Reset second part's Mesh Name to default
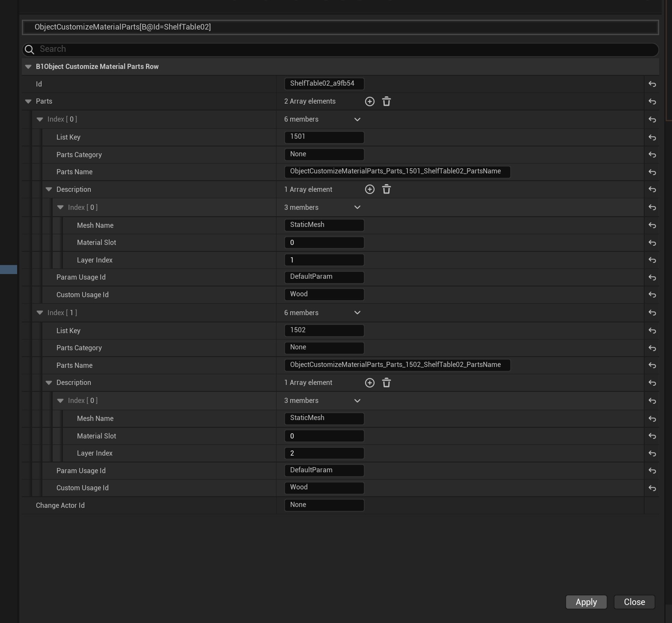672x623 pixels. click(x=652, y=419)
